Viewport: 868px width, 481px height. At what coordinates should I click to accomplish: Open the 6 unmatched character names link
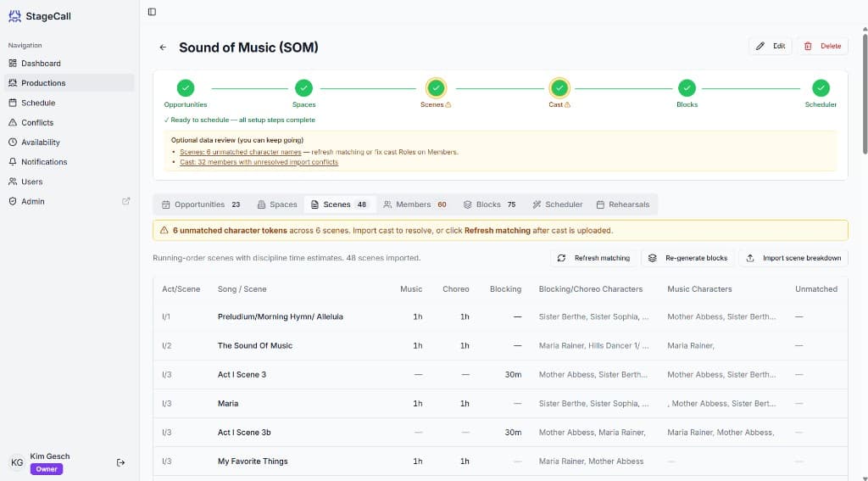[x=240, y=152]
